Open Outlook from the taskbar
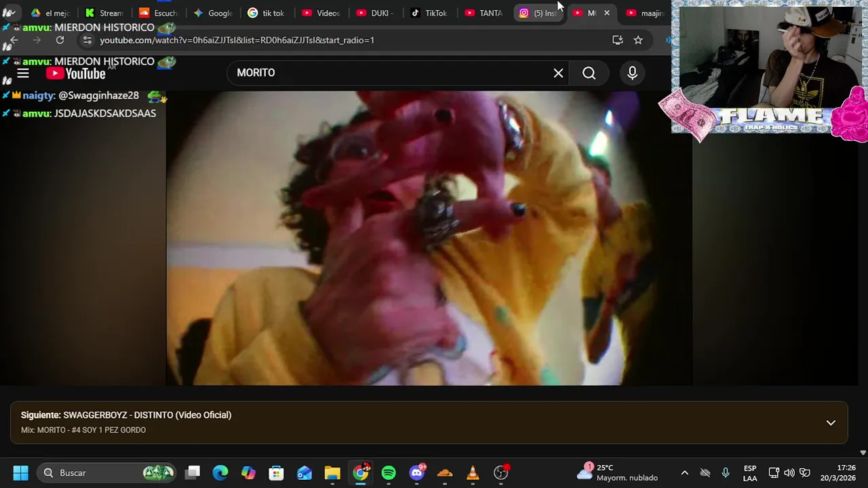Screen dimensions: 868x488 click(x=304, y=472)
